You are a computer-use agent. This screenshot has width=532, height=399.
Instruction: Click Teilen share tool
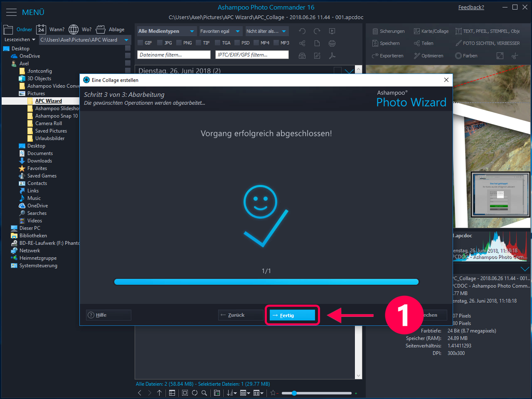coord(424,43)
